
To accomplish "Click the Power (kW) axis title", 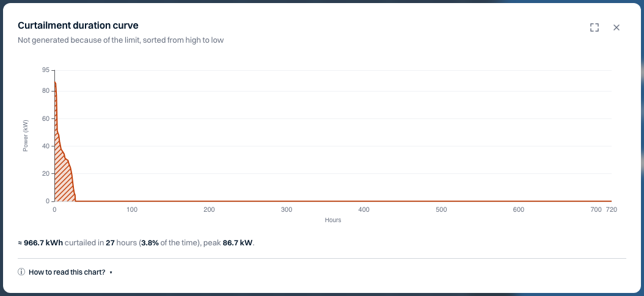I will (x=26, y=135).
